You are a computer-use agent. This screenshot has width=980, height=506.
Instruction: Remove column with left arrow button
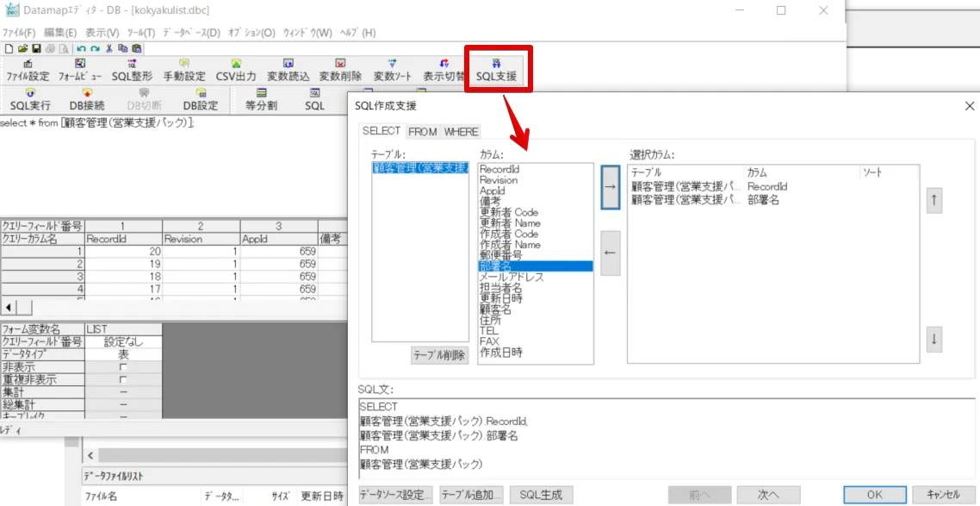610,253
